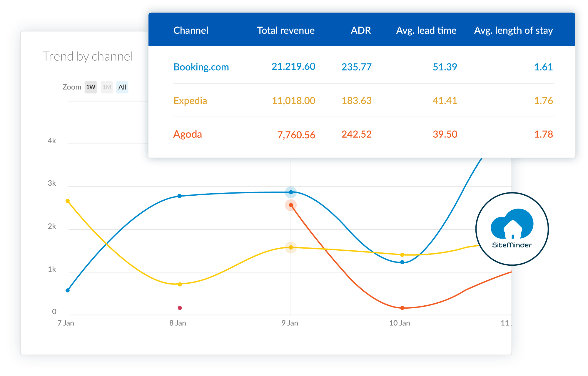Select the All zoom button
The image size is (588, 376).
(122, 87)
